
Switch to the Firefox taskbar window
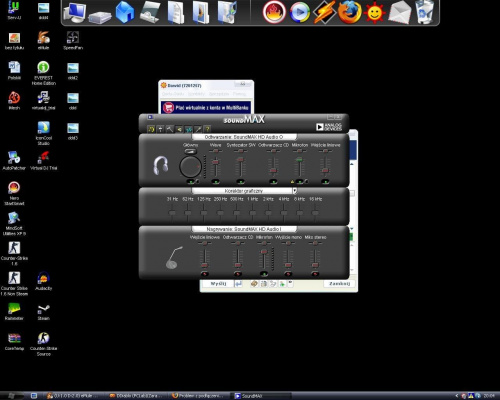[200, 396]
